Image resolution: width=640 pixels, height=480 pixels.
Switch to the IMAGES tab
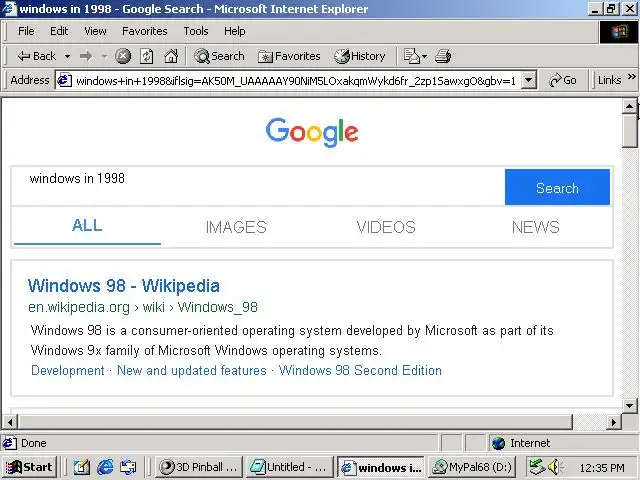[236, 227]
